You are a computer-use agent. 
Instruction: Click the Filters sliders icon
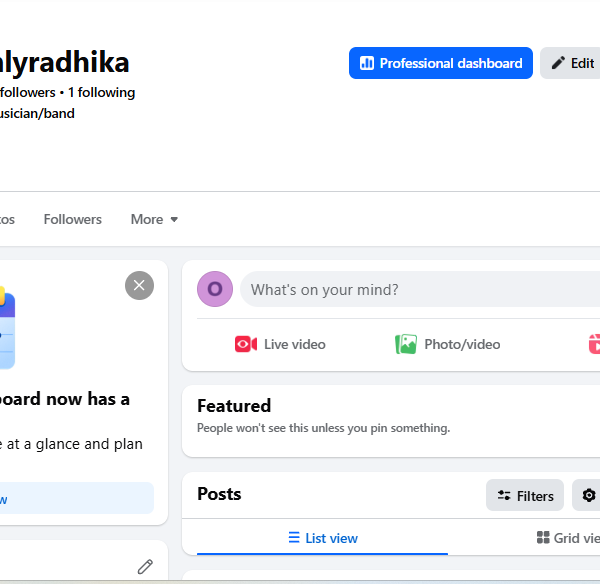pyautogui.click(x=504, y=496)
